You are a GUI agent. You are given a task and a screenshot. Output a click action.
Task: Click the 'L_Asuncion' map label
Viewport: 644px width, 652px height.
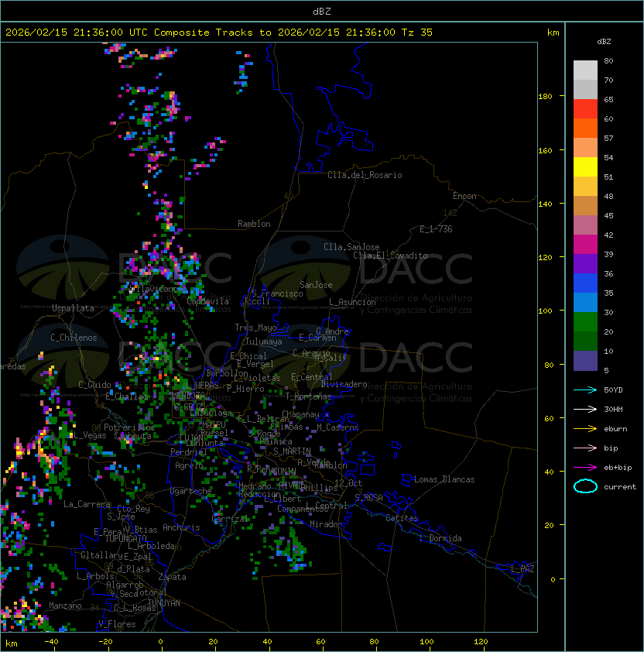tap(352, 302)
